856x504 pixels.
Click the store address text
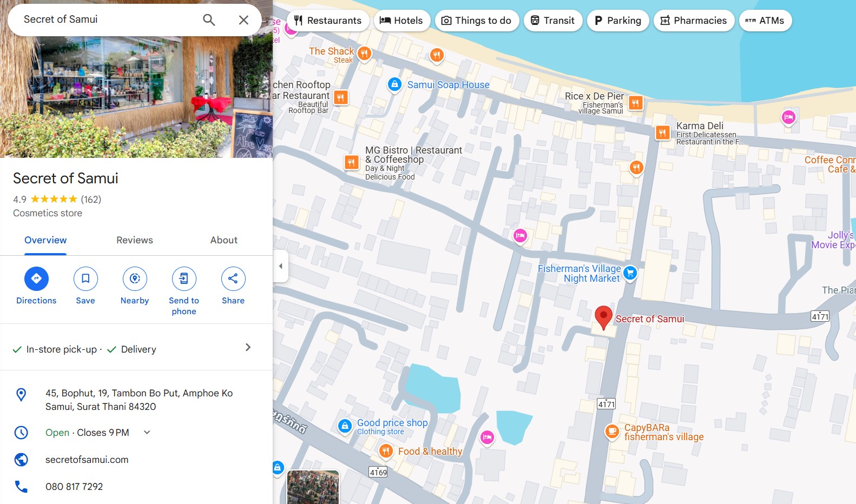click(x=139, y=400)
